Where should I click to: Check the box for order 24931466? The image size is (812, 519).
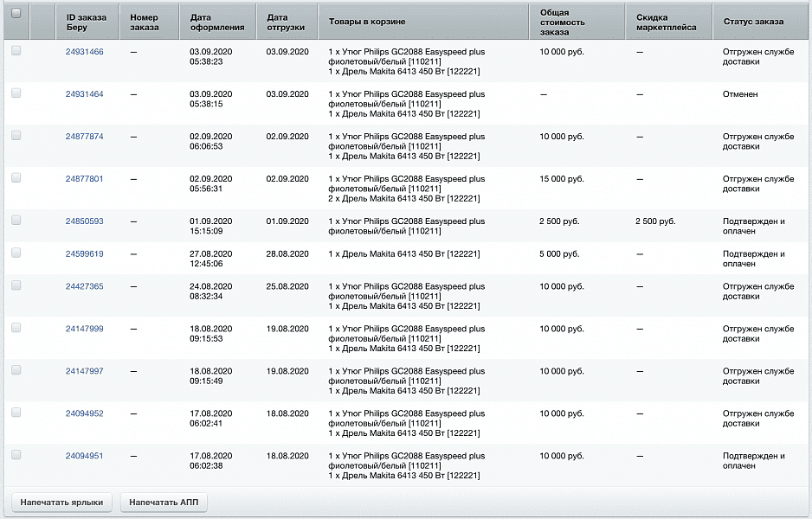pos(16,51)
